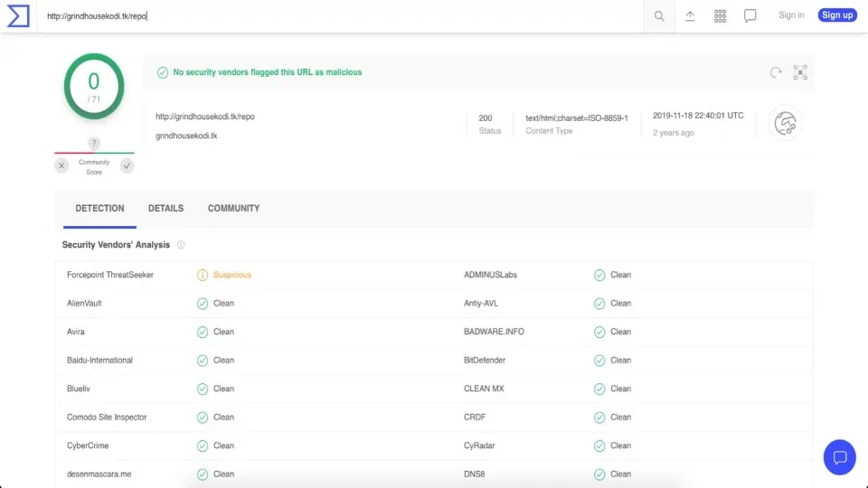Select the Blueliv vendor name
Screen dimensions: 868x488
point(78,389)
